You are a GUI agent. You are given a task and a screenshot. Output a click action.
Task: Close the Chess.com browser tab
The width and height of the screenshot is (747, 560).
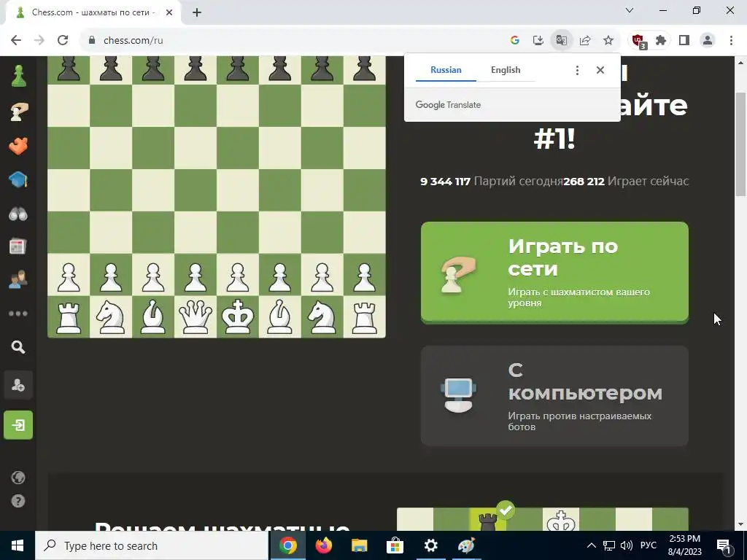pyautogui.click(x=169, y=12)
